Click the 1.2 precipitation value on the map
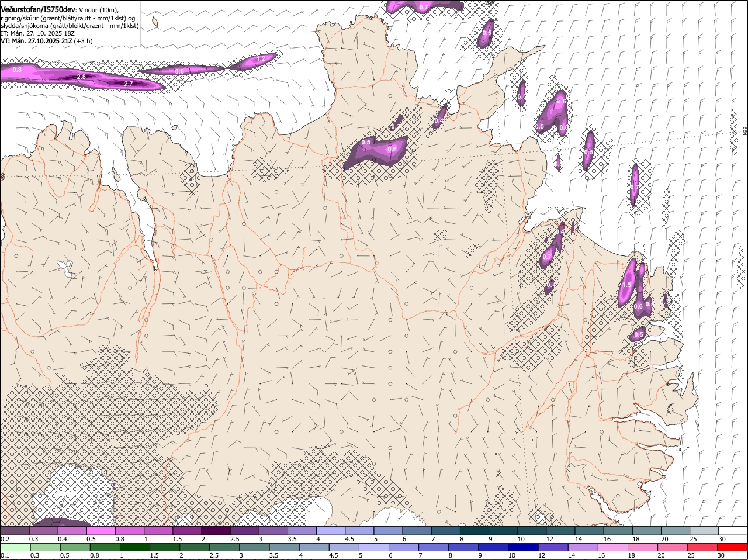Viewport: 748px width, 560px height. [261, 58]
